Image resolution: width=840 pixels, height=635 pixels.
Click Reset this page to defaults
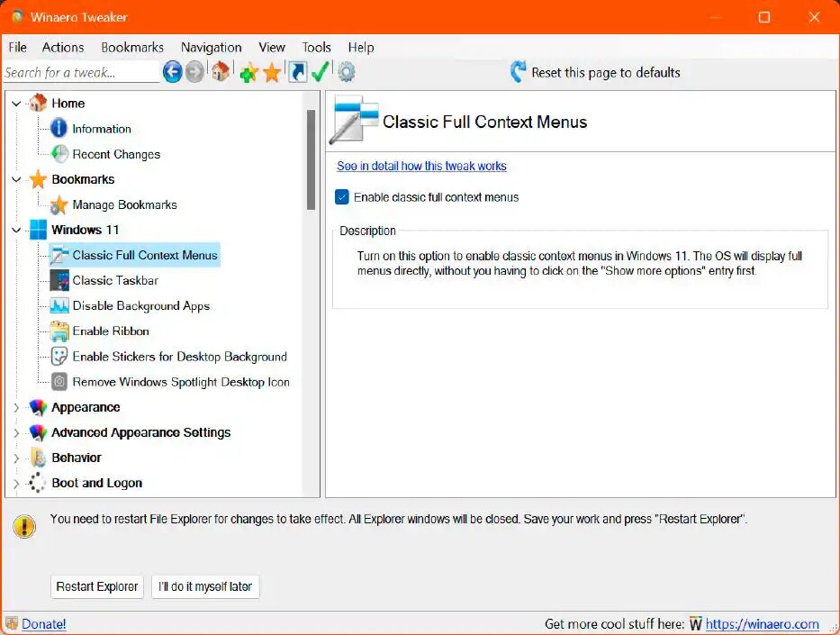coord(606,72)
